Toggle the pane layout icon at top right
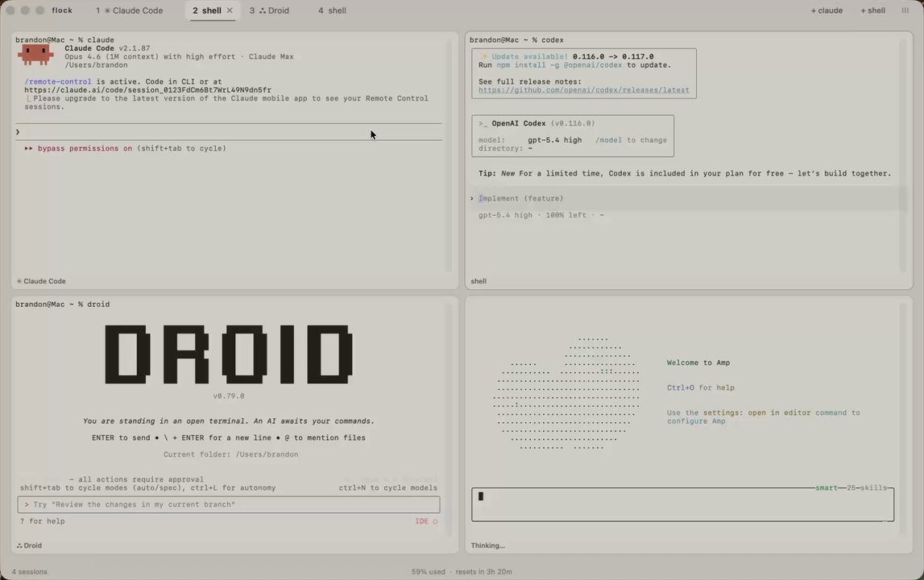Image resolution: width=924 pixels, height=580 pixels. [905, 10]
